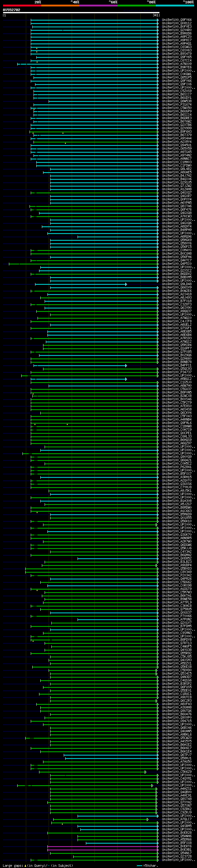Select the UniRef100_B6DRE3 label
Screen dimensions: 197x868
[176, 118]
